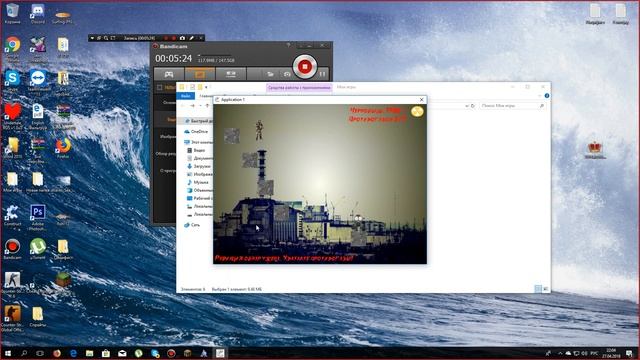Open Explorer quick access toolbar dropdown
The width and height of the screenshot is (640, 360).
(206, 87)
